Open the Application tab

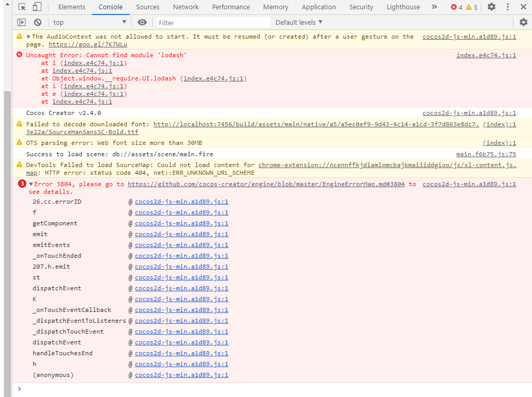[x=318, y=7]
